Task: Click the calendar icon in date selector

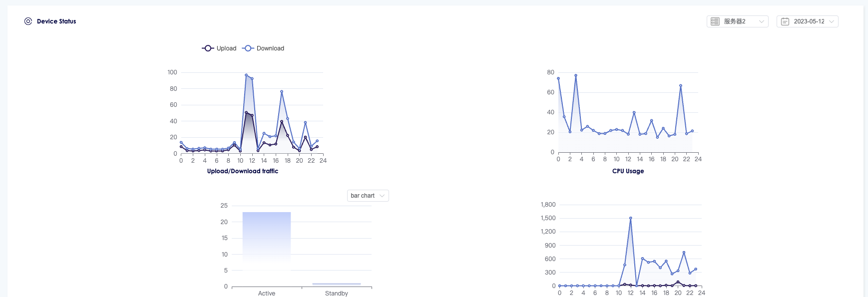Action: click(785, 21)
